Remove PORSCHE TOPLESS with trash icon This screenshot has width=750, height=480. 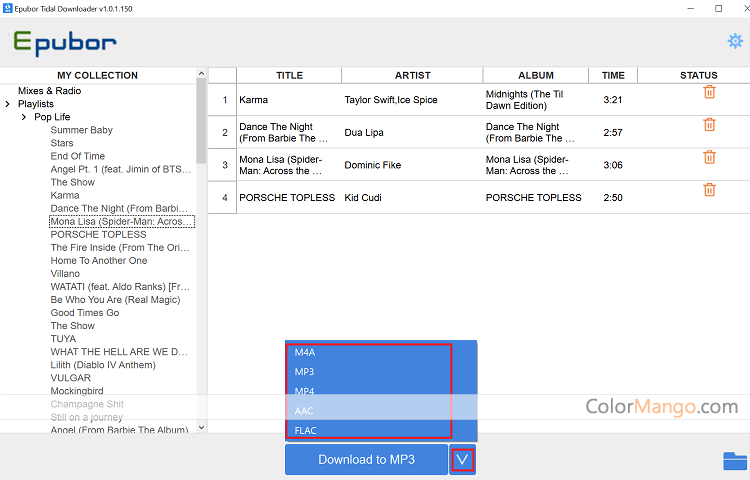709,190
